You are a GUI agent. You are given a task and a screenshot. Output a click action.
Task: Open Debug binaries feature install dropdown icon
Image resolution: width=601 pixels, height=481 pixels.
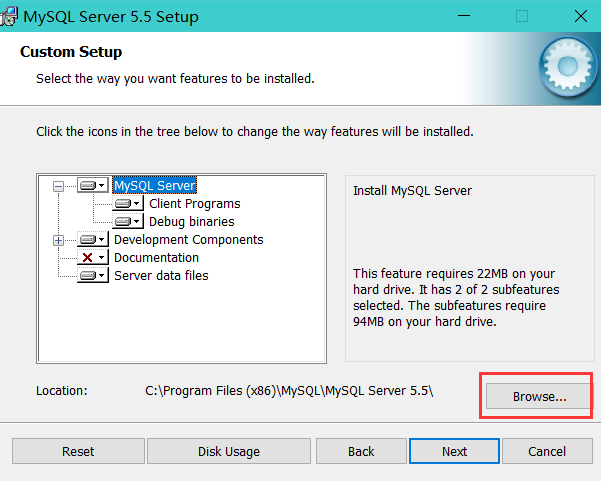click(128, 222)
